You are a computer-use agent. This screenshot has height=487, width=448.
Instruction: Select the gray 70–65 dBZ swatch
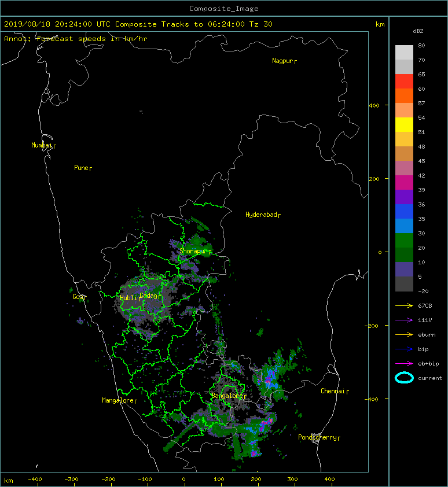tap(404, 67)
